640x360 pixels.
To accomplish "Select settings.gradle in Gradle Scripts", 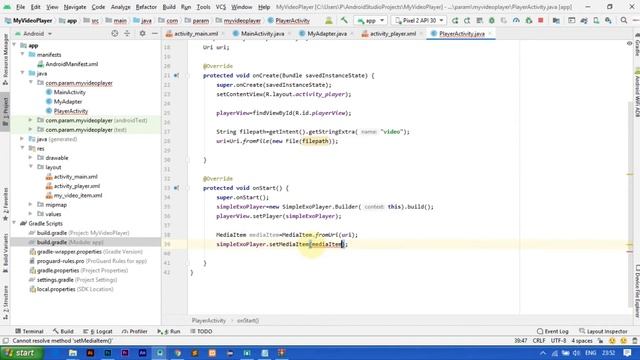I will point(77,280).
